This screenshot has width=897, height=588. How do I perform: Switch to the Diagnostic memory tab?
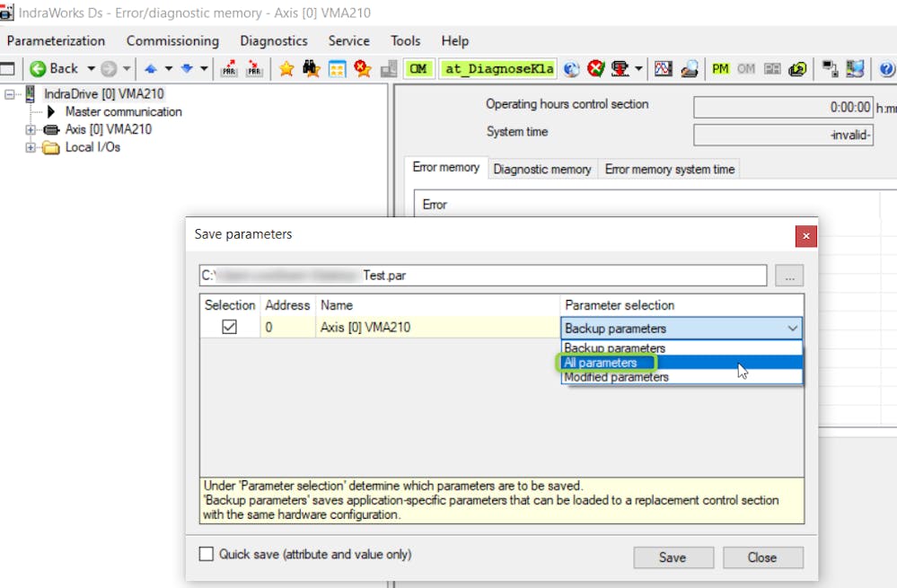tap(542, 169)
